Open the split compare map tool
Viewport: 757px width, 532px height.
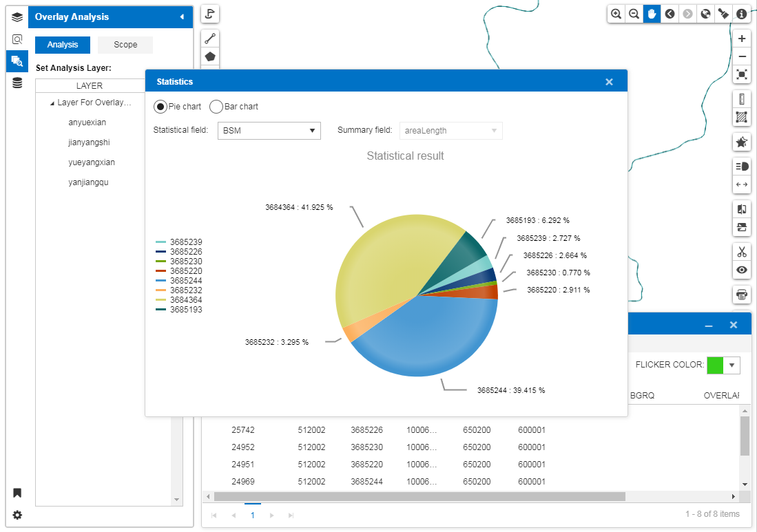point(742,209)
